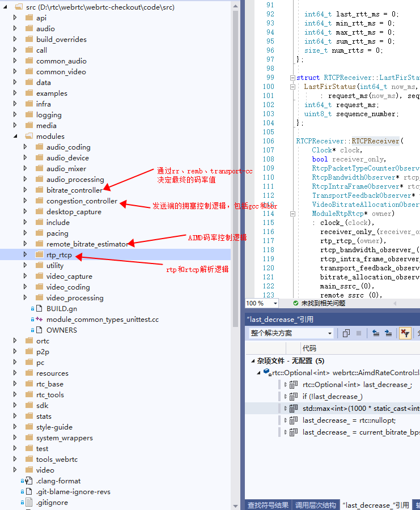
Task: Go to previous reference location icon
Action: pos(376,333)
